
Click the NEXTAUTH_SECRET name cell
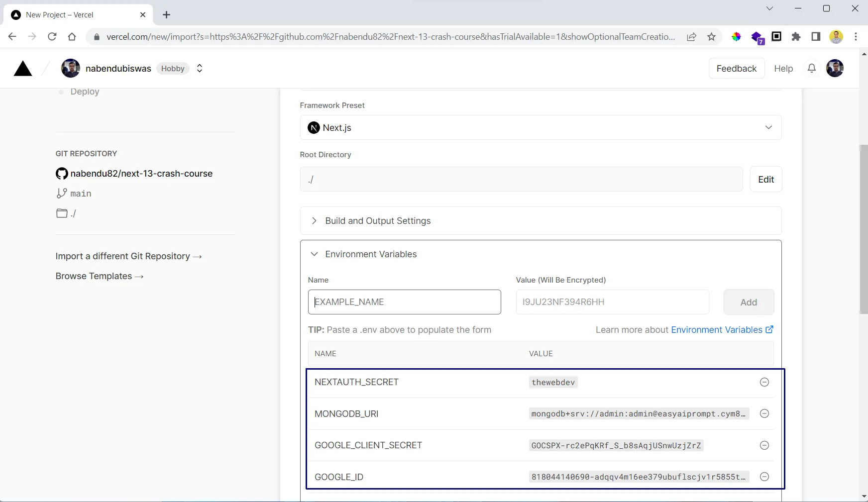tap(356, 382)
